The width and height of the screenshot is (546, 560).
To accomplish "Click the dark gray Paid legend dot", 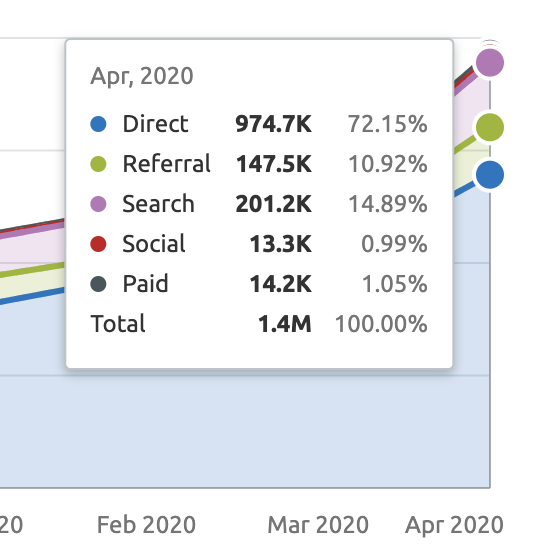I will [x=98, y=284].
